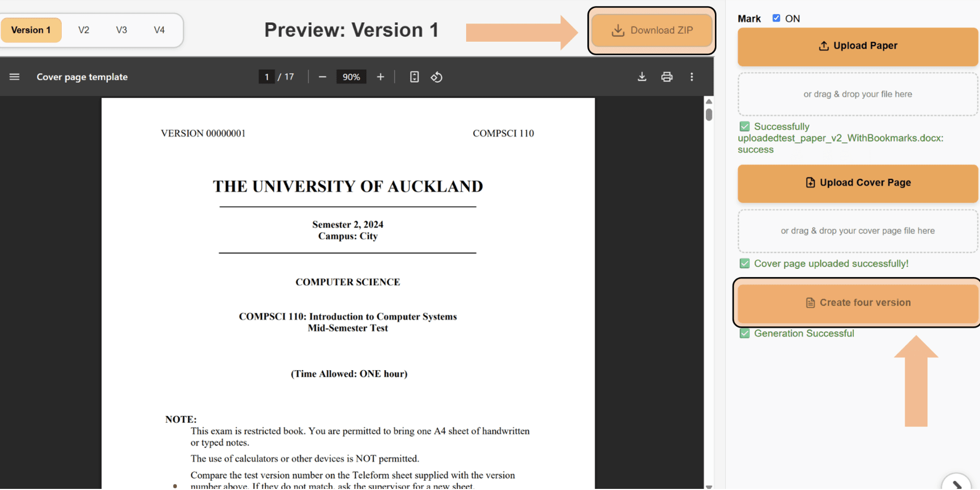Toggle the Mark ON checkbox

(776, 18)
